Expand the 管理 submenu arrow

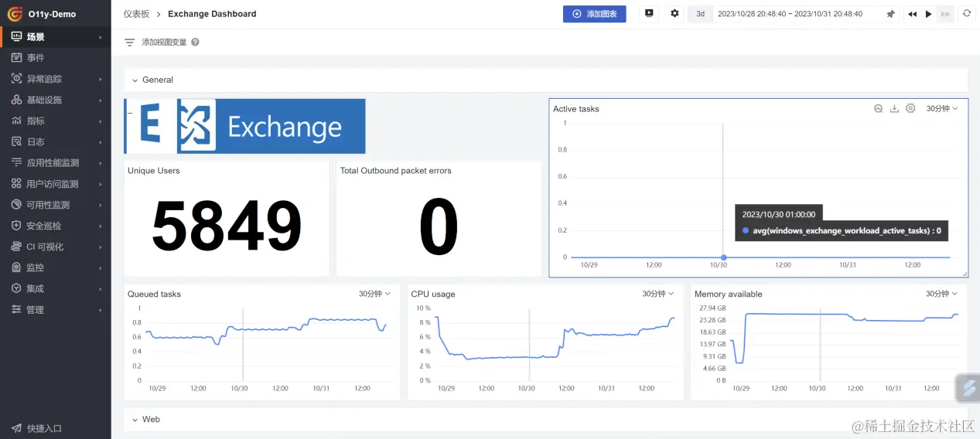(x=101, y=310)
